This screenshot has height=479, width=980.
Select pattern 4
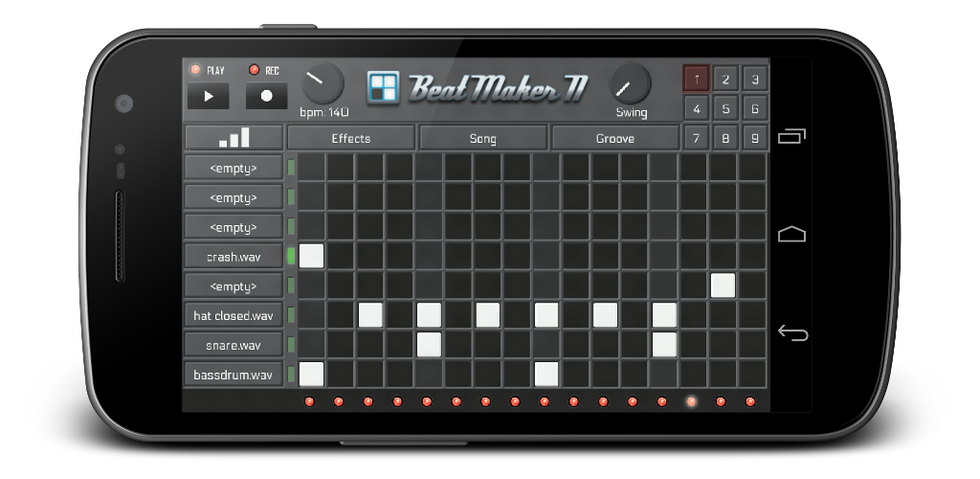pos(697,108)
